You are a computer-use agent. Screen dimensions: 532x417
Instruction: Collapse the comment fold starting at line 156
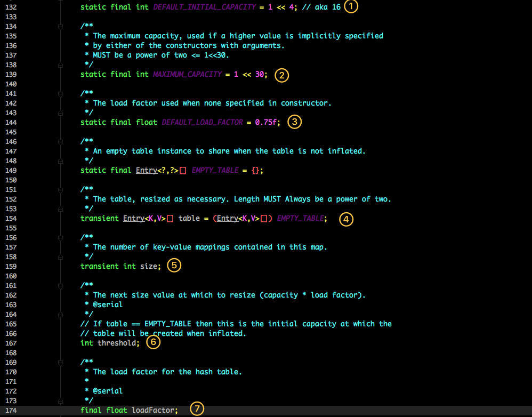coord(60,237)
